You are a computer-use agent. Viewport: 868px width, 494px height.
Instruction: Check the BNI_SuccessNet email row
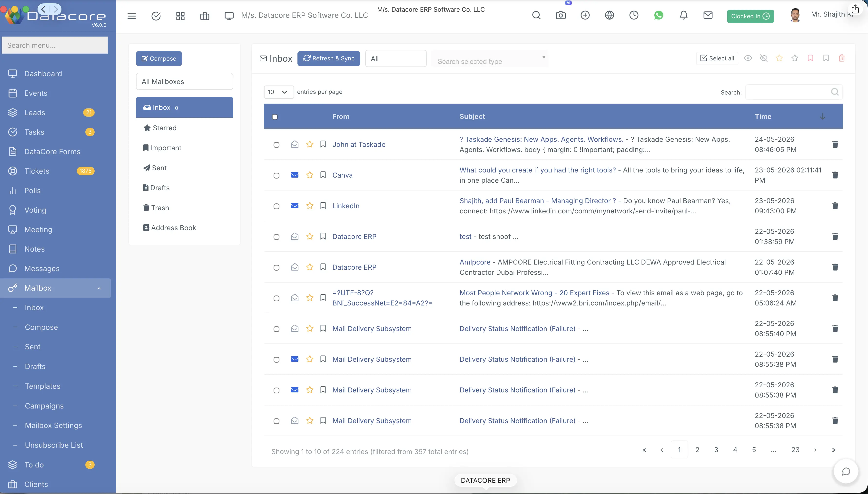(x=276, y=298)
